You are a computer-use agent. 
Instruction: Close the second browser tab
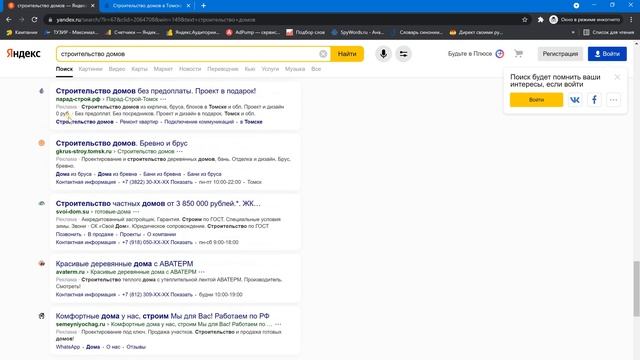tap(188, 6)
